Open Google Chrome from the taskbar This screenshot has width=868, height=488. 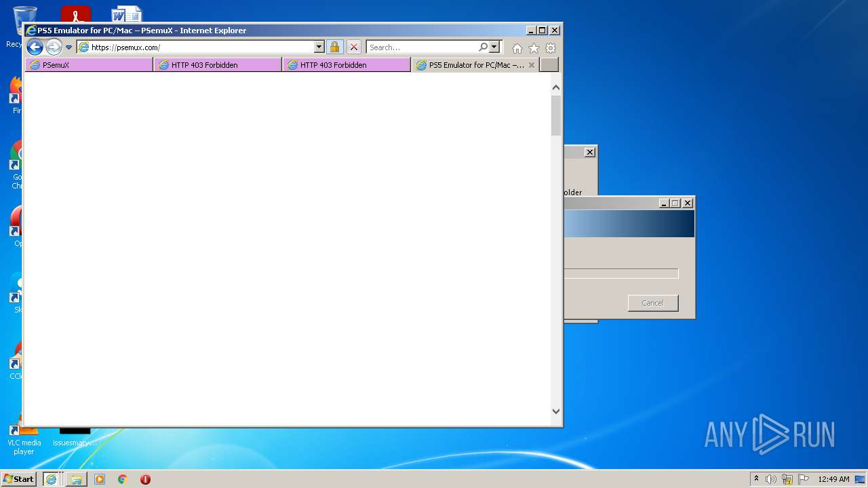click(123, 479)
